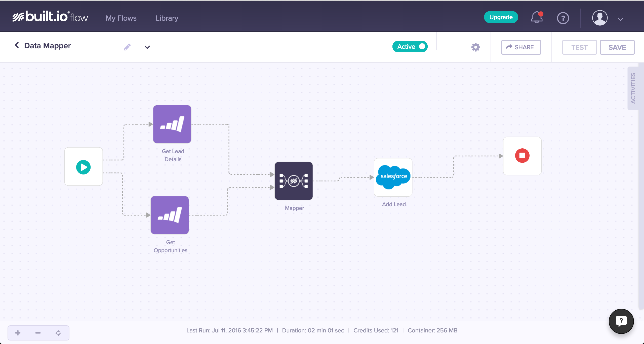This screenshot has width=644, height=344.
Task: Click the red stop node
Action: (522, 156)
